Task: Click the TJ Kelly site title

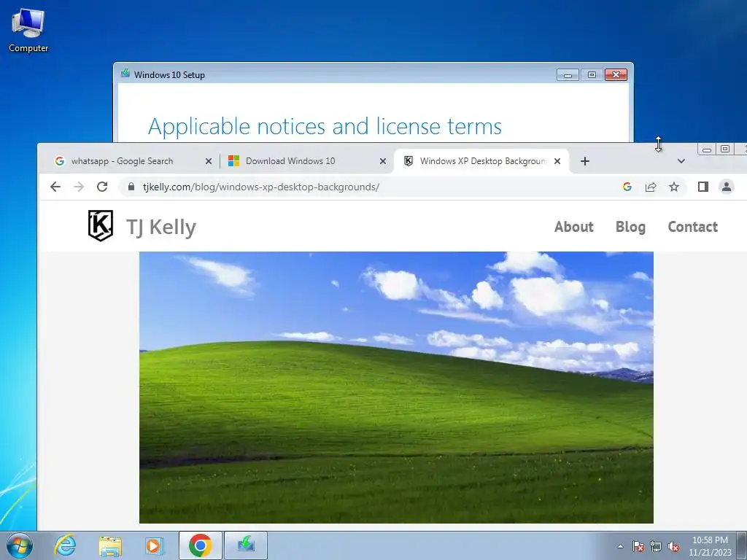Action: [161, 227]
